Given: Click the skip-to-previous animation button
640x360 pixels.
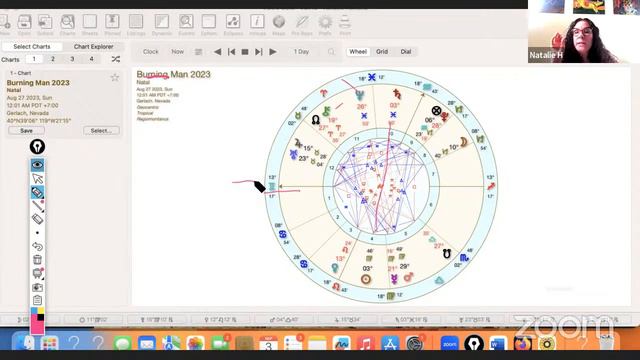Looking at the screenshot, I should click(x=231, y=52).
